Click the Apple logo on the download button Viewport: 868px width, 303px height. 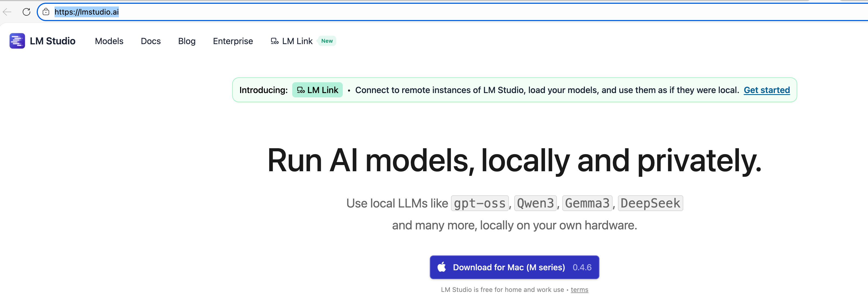(x=441, y=267)
